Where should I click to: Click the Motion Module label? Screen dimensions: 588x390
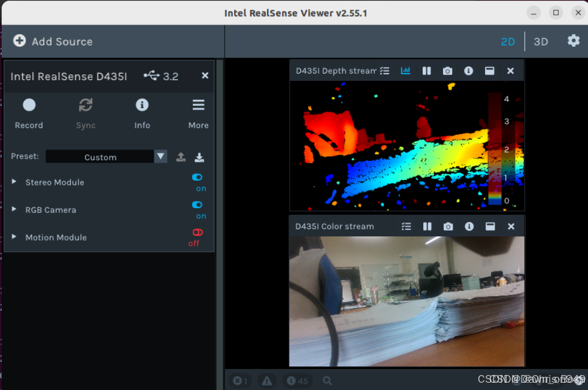(x=56, y=237)
